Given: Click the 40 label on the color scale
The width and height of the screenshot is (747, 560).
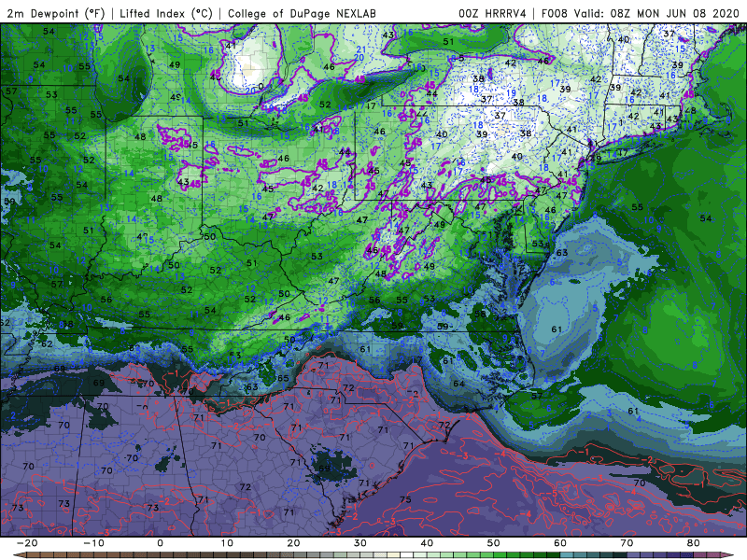Looking at the screenshot, I should 427,543.
